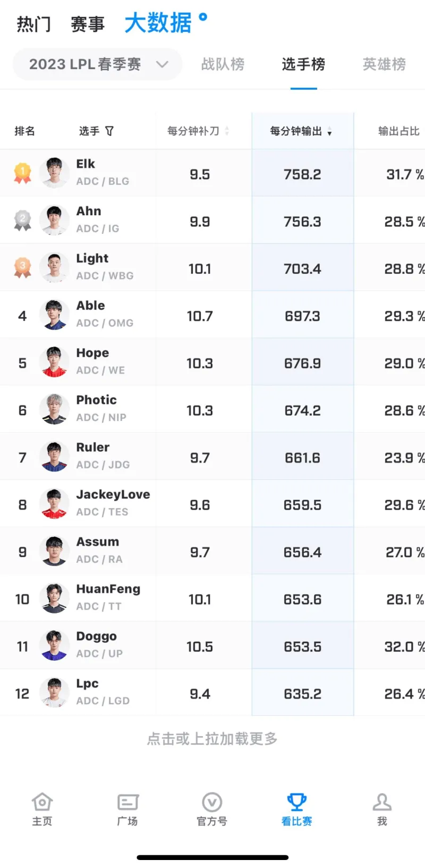
Task: Click Light's bronze rank medal
Action: coord(22,268)
